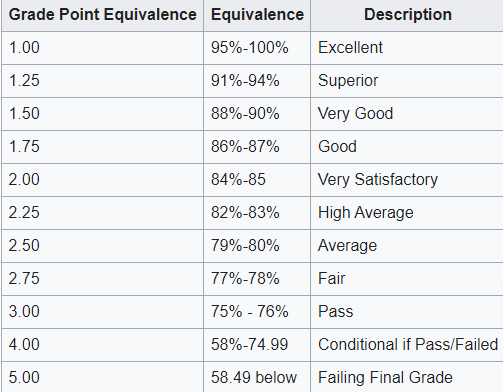
Task: Select the 1.25 grade point cell
Action: (x=102, y=81)
